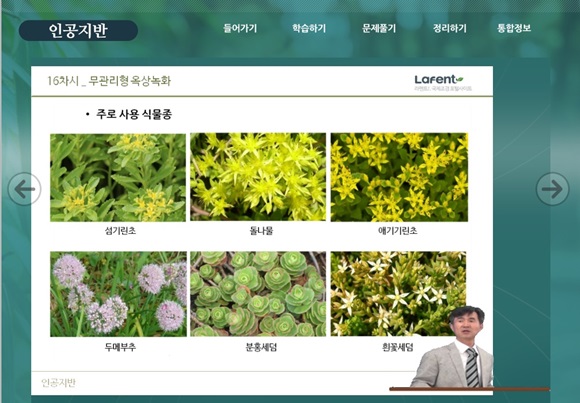The image size is (580, 403).
Task: Click the Lafent logo
Action: point(442,83)
